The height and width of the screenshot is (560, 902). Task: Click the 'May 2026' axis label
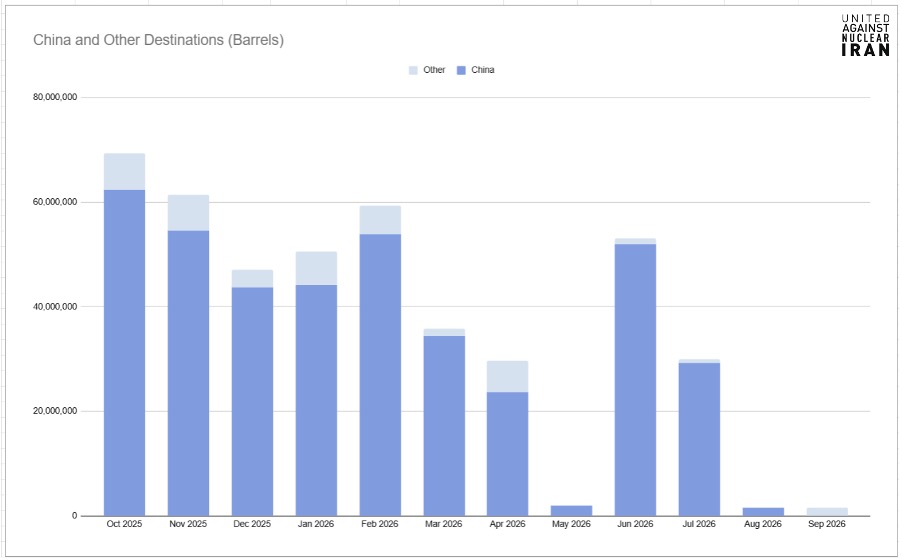pos(571,524)
